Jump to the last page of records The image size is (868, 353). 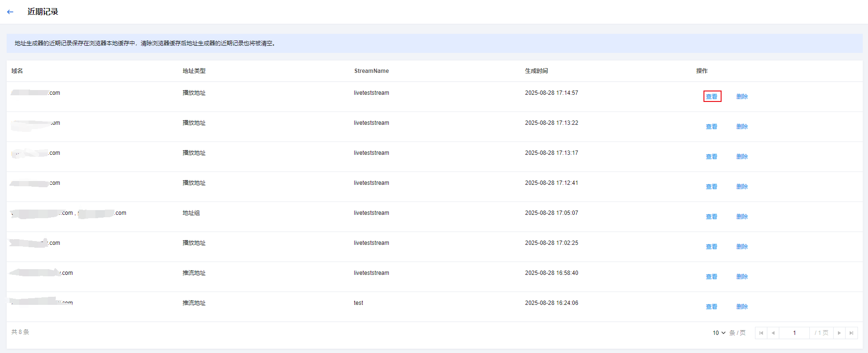coord(851,333)
